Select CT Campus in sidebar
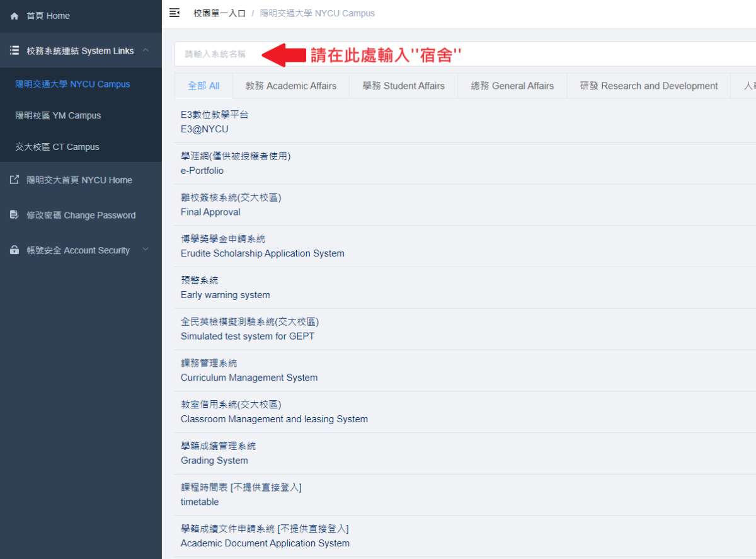Screen dimensions: 756x559 (x=57, y=147)
